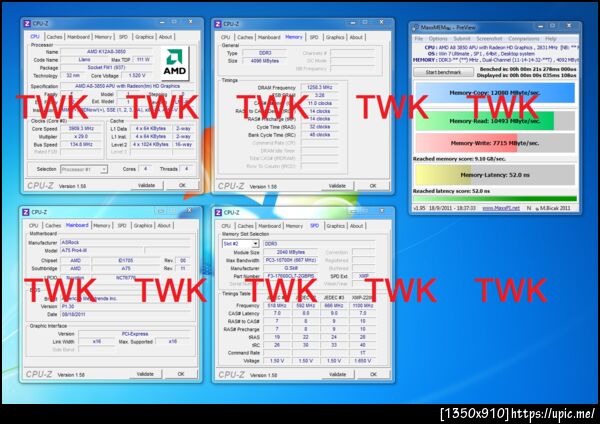The image size is (600, 424).
Task: Click the ASRock manufacturer field
Action: [125, 243]
